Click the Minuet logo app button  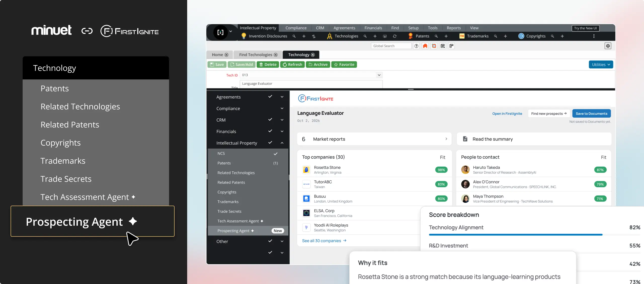[220, 32]
